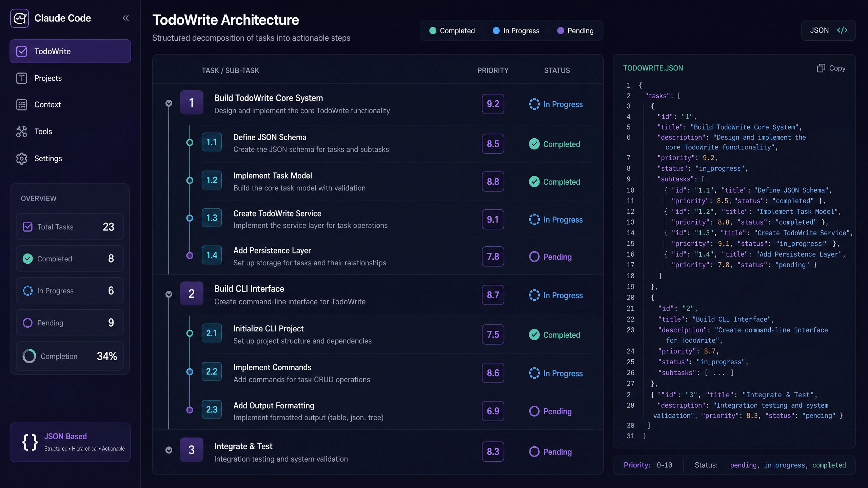Image resolution: width=868 pixels, height=488 pixels.
Task: Open the Projects sidebar icon
Action: tap(22, 78)
